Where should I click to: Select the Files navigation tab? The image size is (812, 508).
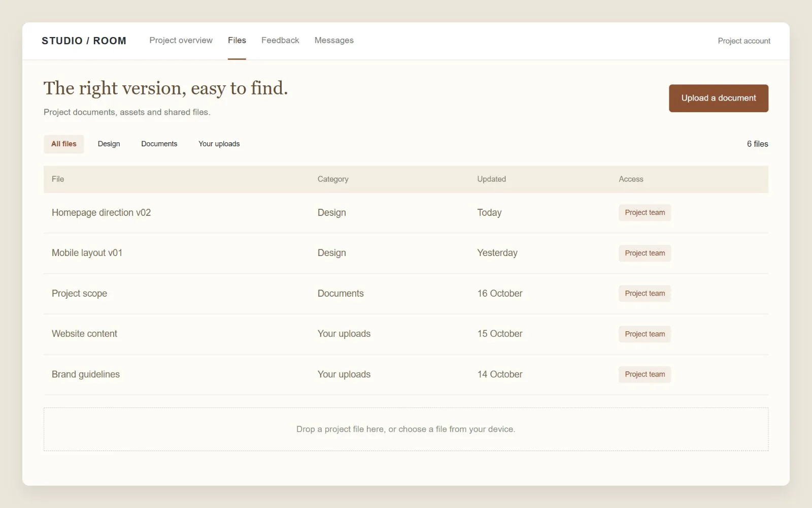coord(237,40)
